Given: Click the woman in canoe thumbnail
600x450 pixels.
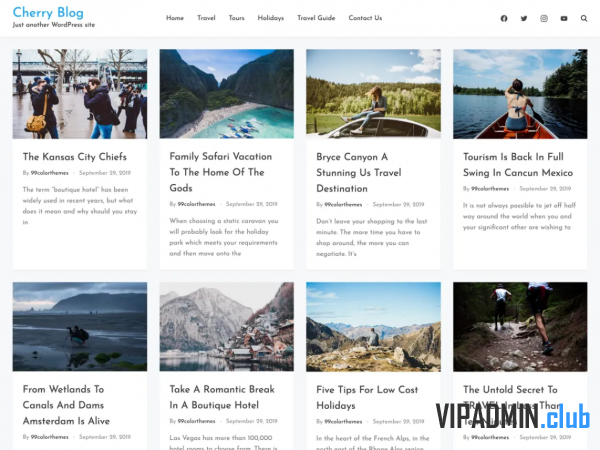Looking at the screenshot, I should (520, 94).
